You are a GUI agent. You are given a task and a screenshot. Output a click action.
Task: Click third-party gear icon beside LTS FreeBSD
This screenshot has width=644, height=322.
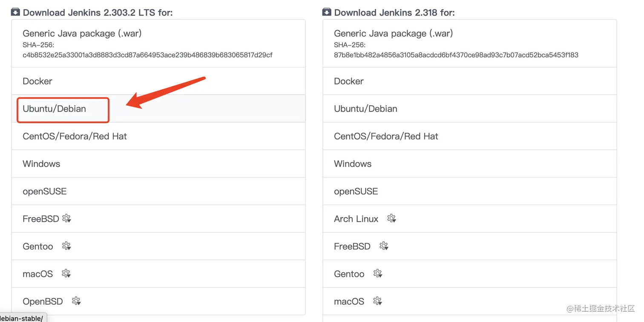pyautogui.click(x=66, y=219)
